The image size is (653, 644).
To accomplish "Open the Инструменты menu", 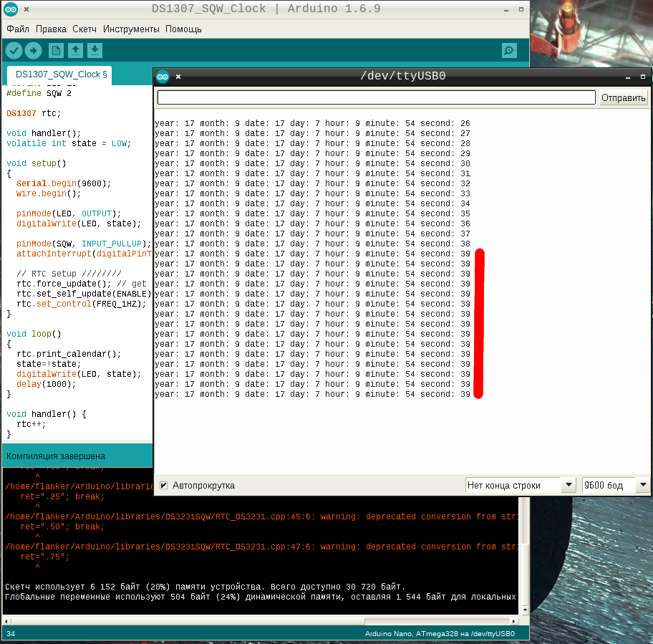I will (131, 29).
